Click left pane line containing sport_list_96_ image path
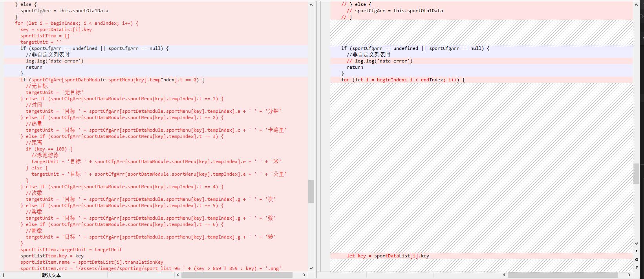Screen dimensions: 644x279 tap(151, 268)
